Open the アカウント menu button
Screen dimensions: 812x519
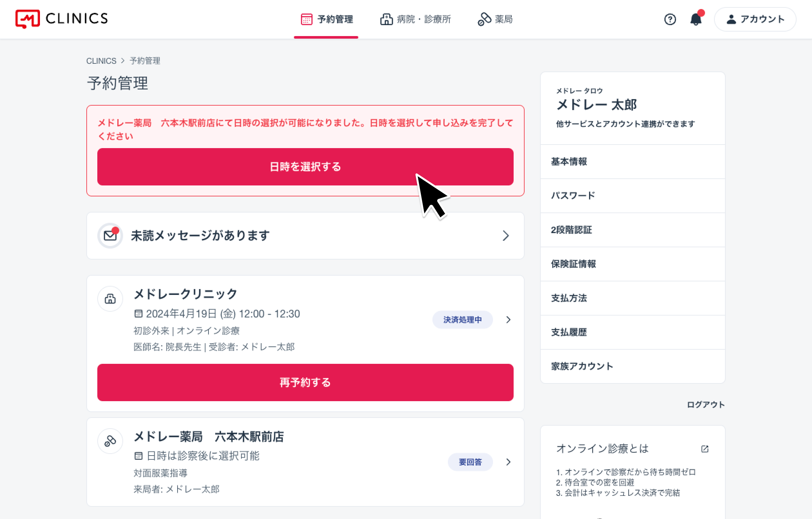[755, 19]
